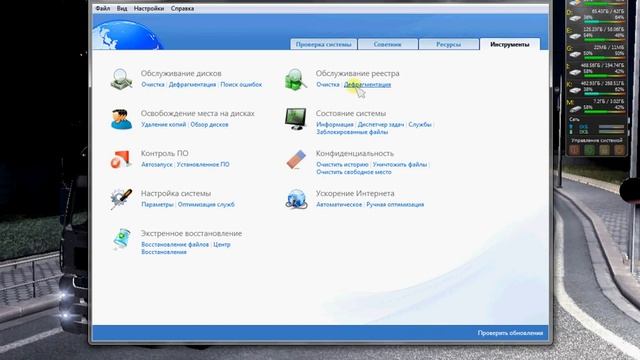Click the E: drive icon in the widget
This screenshot has height=360, width=640.
575,36
